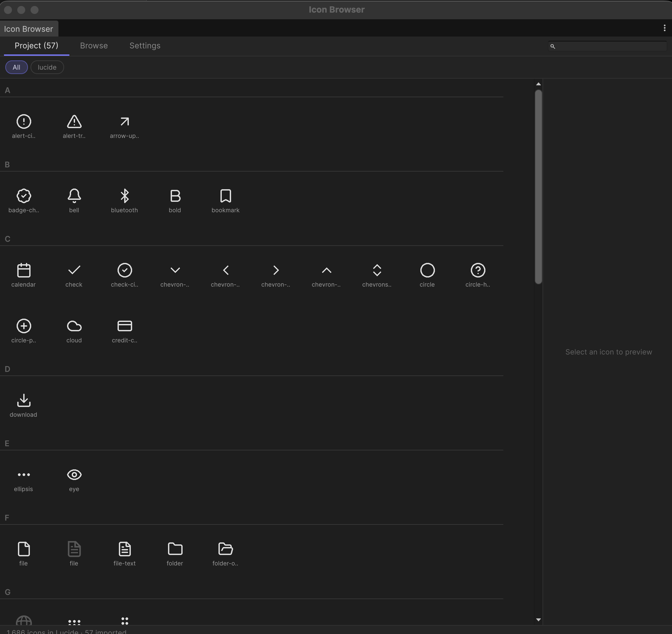Image resolution: width=672 pixels, height=634 pixels.
Task: Toggle the lucide filter chip
Action: (x=47, y=67)
